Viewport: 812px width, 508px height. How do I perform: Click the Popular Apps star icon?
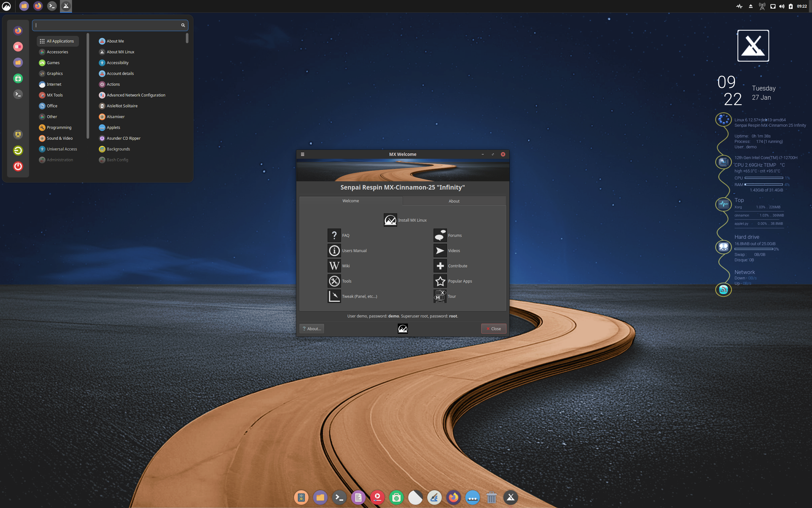440,281
